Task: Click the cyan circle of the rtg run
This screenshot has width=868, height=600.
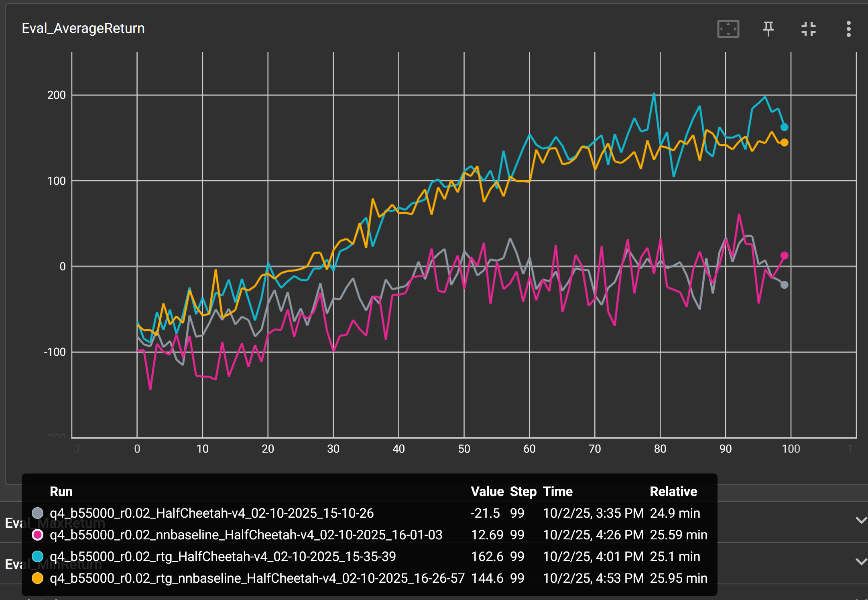Action: 37,556
